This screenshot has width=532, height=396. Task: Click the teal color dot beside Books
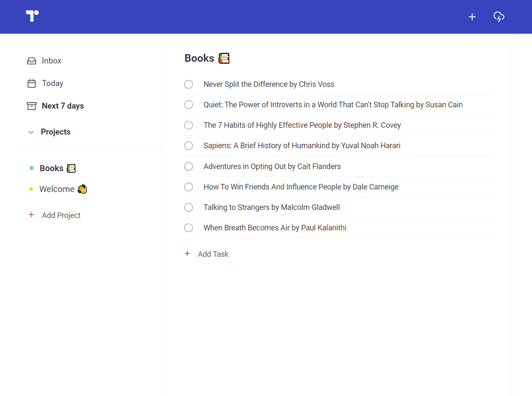coord(31,168)
